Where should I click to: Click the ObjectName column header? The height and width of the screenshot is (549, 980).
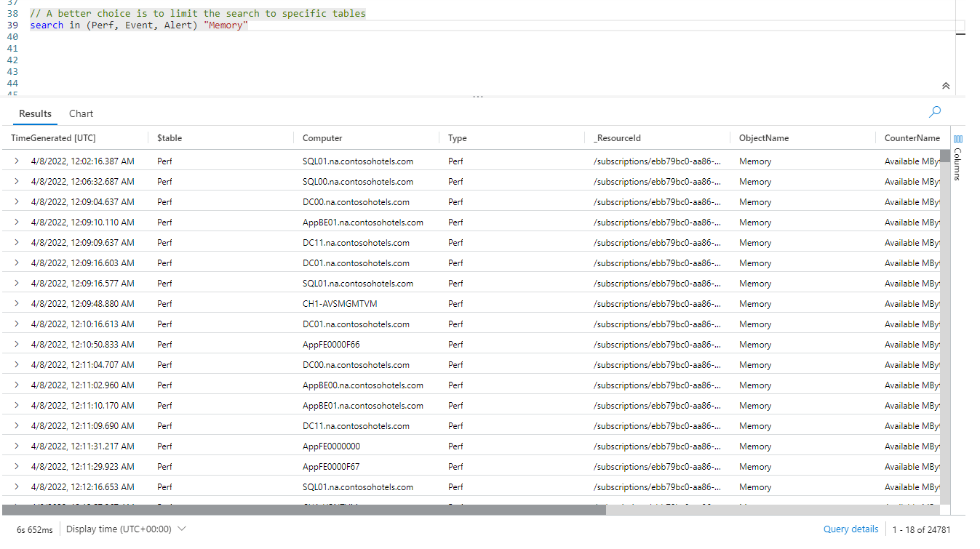point(763,138)
